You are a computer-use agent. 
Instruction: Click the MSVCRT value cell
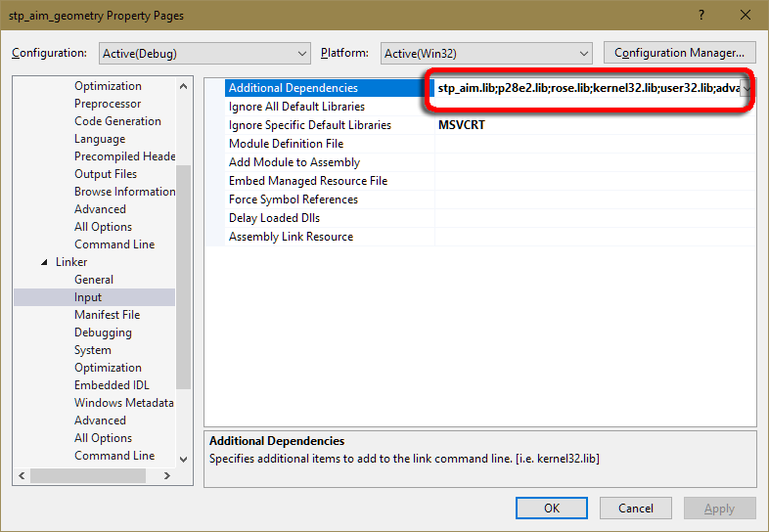tap(595, 125)
